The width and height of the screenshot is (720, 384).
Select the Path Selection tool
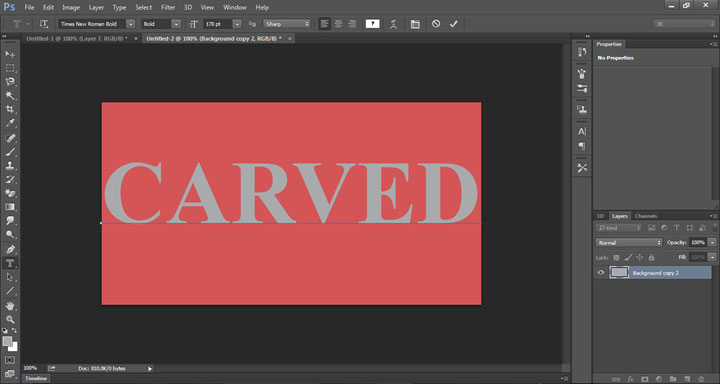10,277
